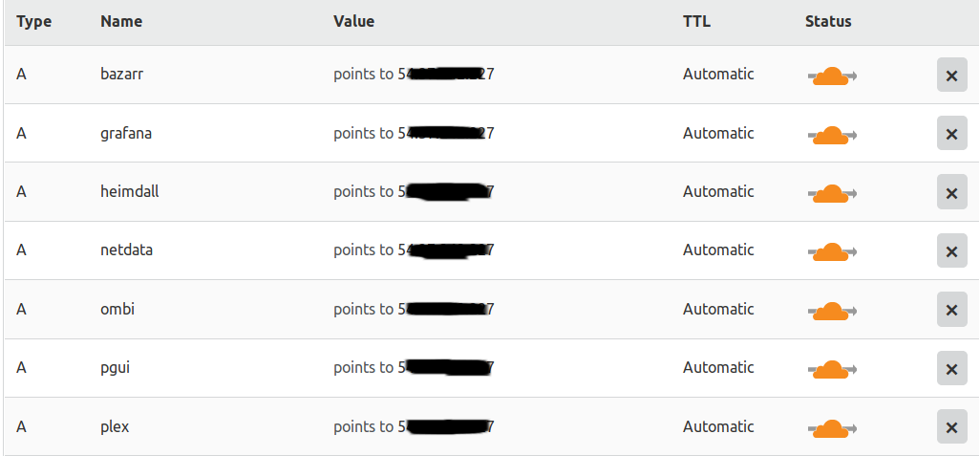Click the proxy cloud icon for pgui
Viewport: 980px width, 456px height.
coord(832,369)
